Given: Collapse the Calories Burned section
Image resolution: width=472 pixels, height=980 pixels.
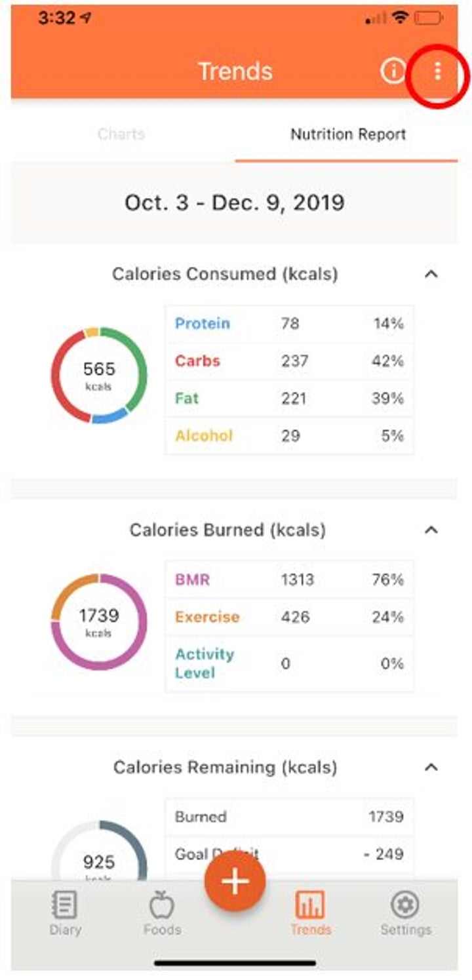Looking at the screenshot, I should click(431, 530).
